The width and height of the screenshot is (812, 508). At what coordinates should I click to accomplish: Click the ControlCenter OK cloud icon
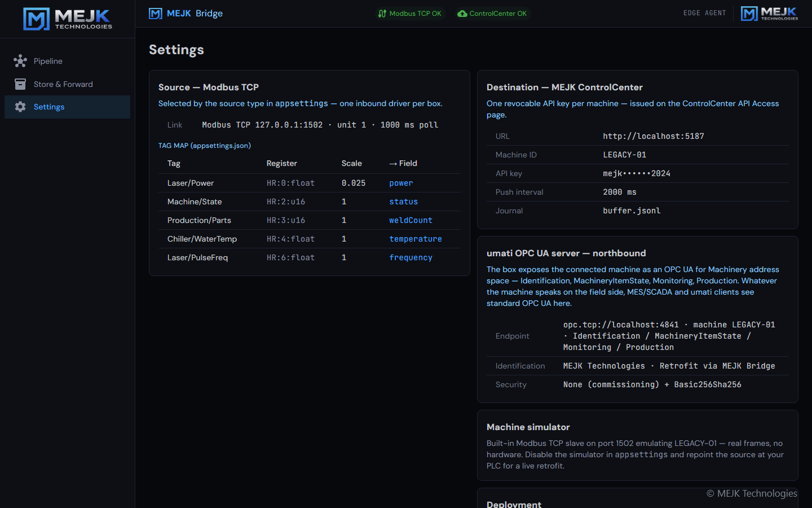point(462,14)
